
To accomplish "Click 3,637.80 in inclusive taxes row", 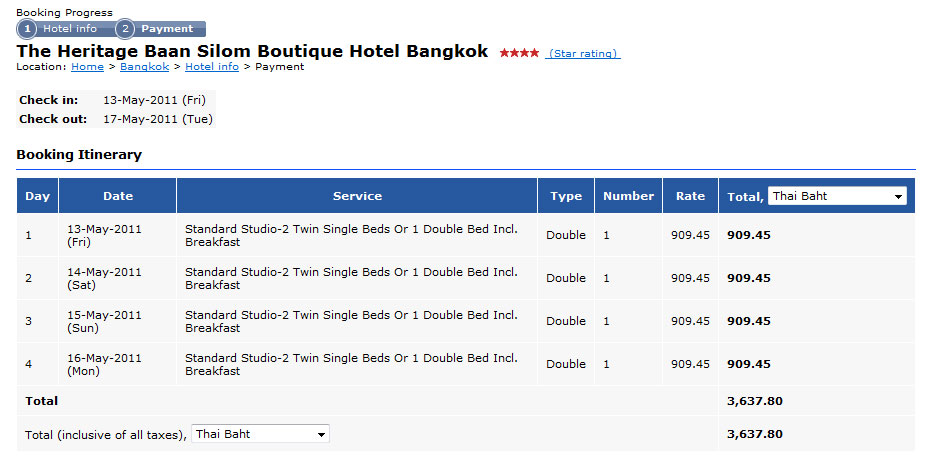I will click(755, 434).
